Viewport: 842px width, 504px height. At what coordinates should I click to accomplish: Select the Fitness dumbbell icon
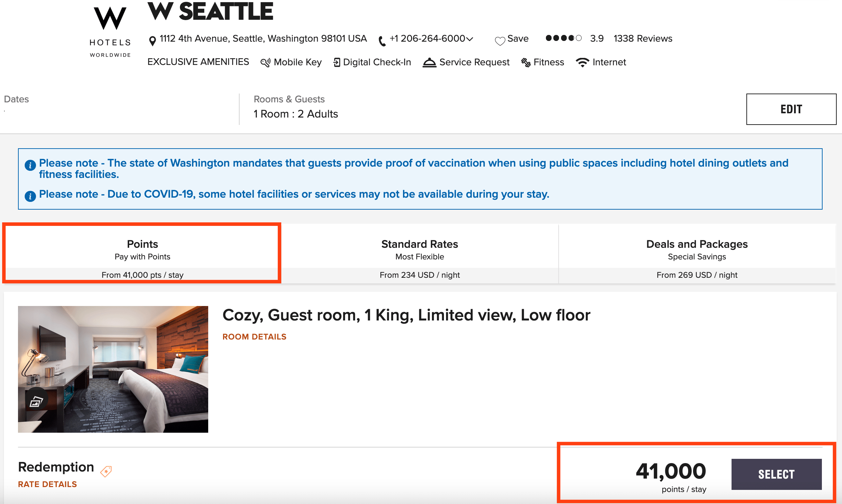pyautogui.click(x=526, y=62)
